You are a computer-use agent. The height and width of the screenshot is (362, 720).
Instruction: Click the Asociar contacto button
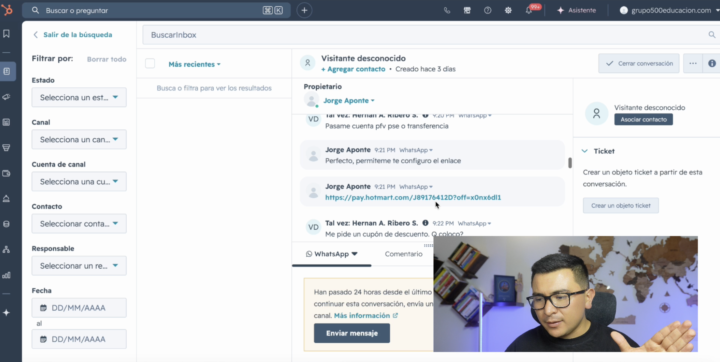coord(643,119)
